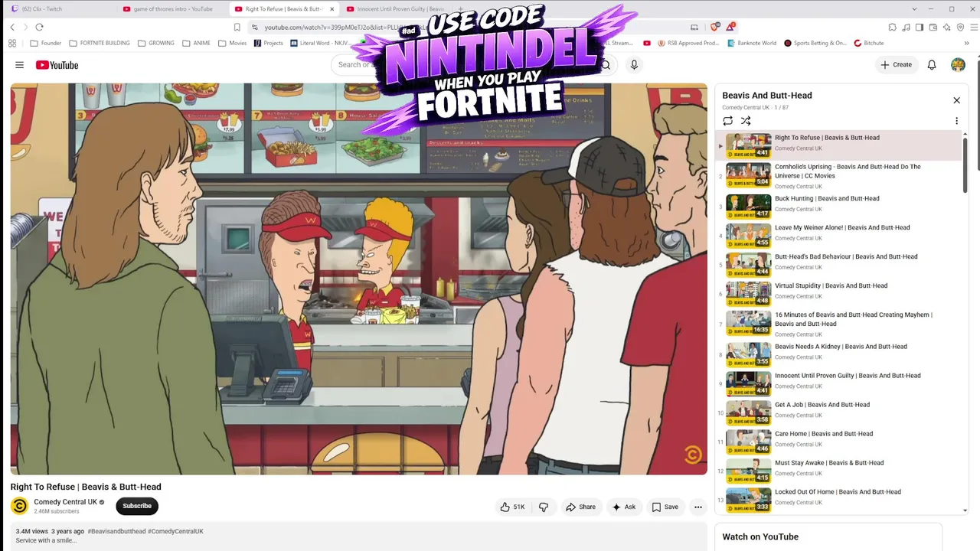Click the Ask button
The height and width of the screenshot is (551, 980).
pyautogui.click(x=624, y=507)
